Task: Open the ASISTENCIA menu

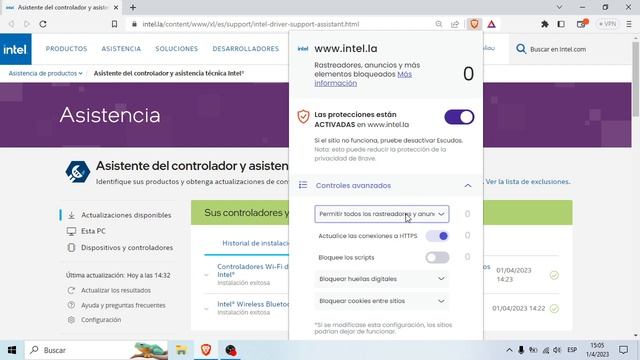Action: [x=121, y=49]
